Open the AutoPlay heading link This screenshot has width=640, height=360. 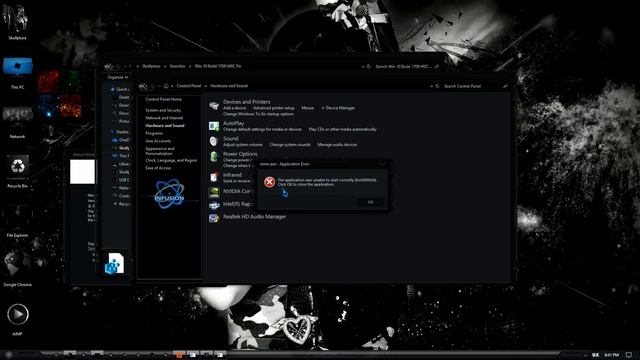[x=233, y=123]
